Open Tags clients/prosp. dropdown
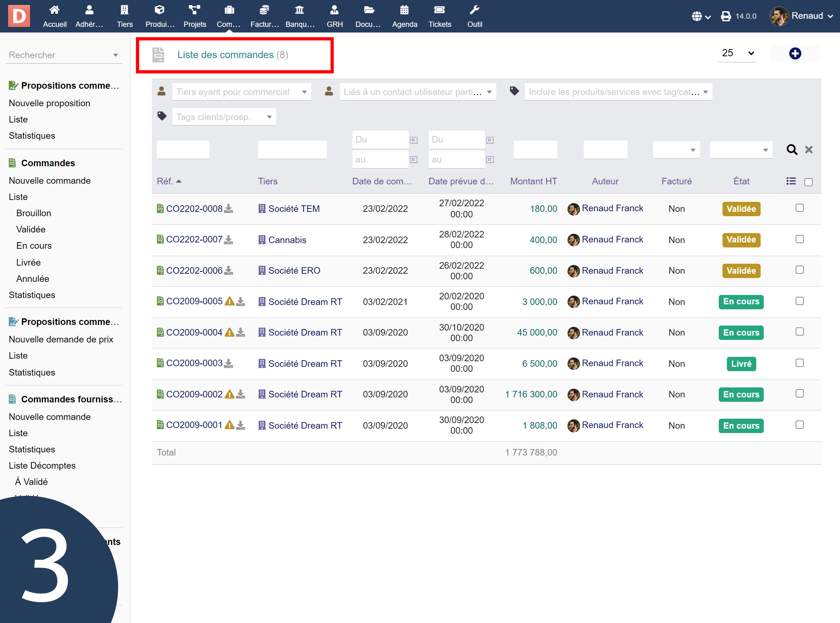Screen dimensions: 840x623 coord(224,117)
